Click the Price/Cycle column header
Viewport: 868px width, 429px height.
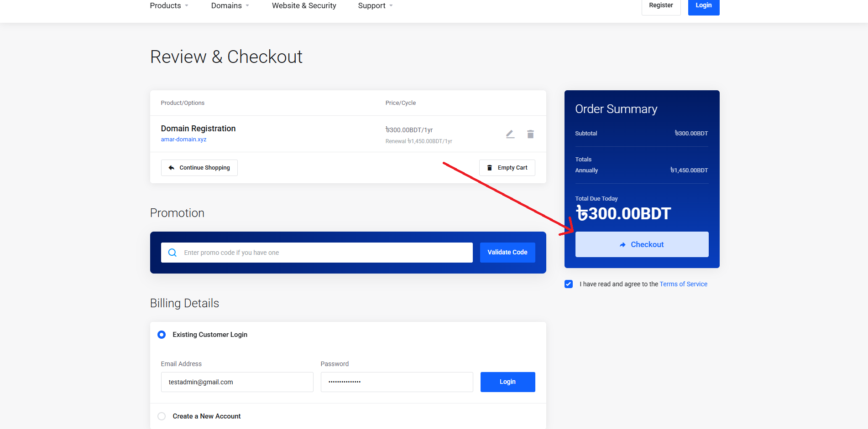coord(400,103)
